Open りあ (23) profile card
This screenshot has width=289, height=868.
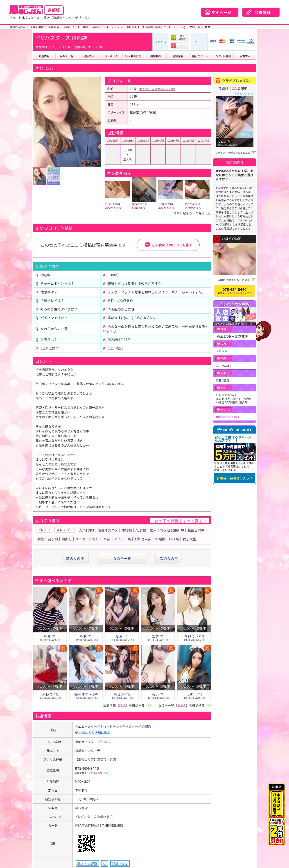(x=86, y=615)
